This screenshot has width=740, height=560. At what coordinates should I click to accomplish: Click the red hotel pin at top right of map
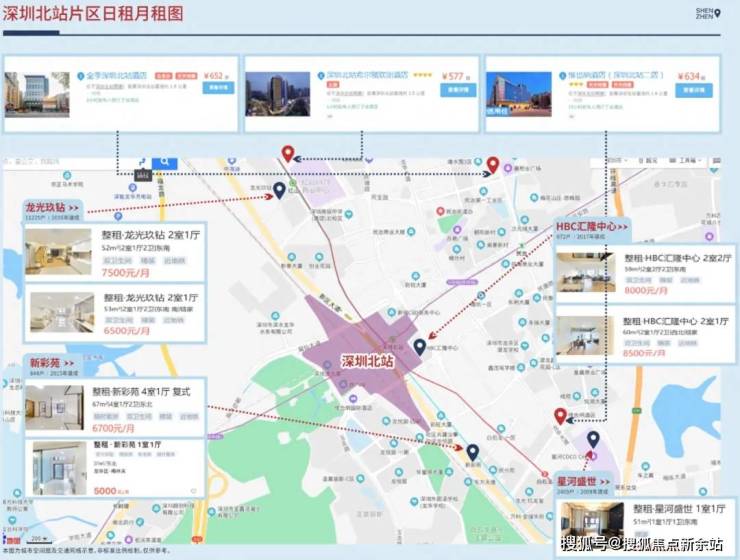(493, 165)
